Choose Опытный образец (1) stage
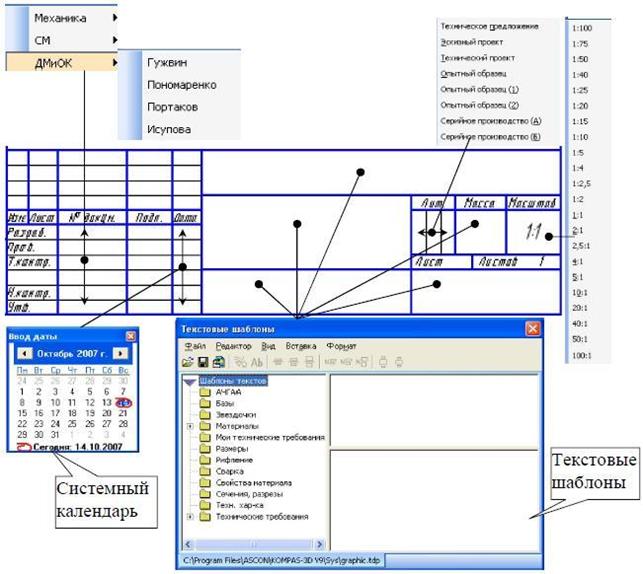The width and height of the screenshot is (643, 574). 479,89
